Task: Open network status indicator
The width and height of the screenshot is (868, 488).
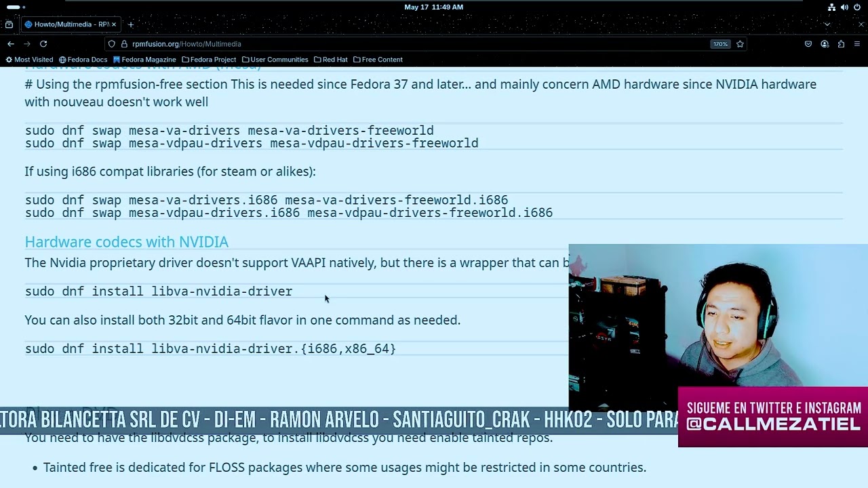Action: click(831, 7)
